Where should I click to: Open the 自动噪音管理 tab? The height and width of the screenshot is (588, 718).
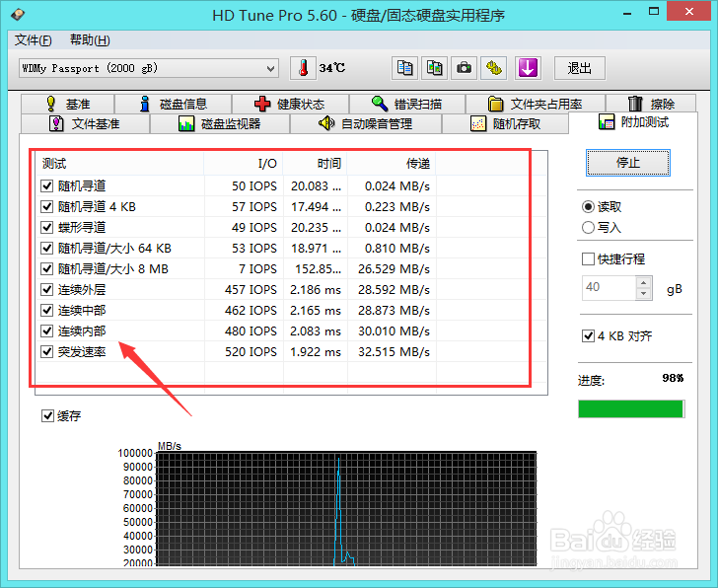366,123
